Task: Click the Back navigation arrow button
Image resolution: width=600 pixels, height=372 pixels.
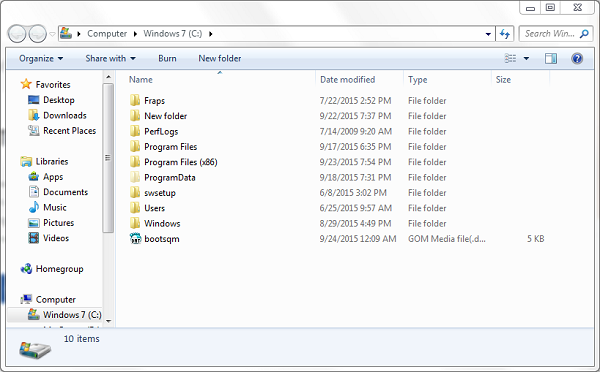Action: pyautogui.click(x=16, y=34)
